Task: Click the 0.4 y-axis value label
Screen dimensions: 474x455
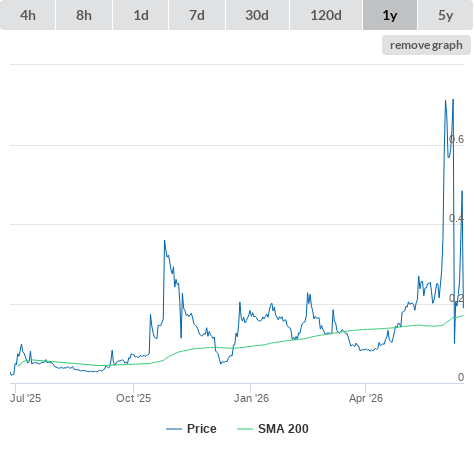Action: [456, 218]
